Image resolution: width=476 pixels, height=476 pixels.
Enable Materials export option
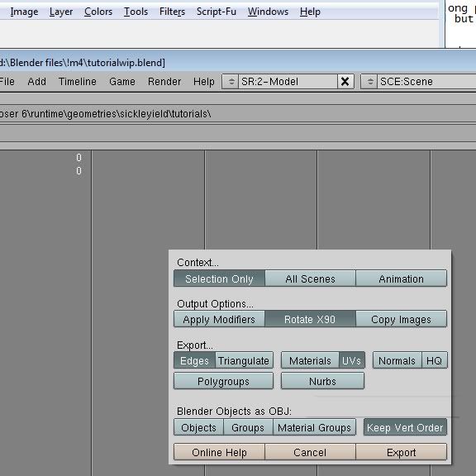pos(310,360)
